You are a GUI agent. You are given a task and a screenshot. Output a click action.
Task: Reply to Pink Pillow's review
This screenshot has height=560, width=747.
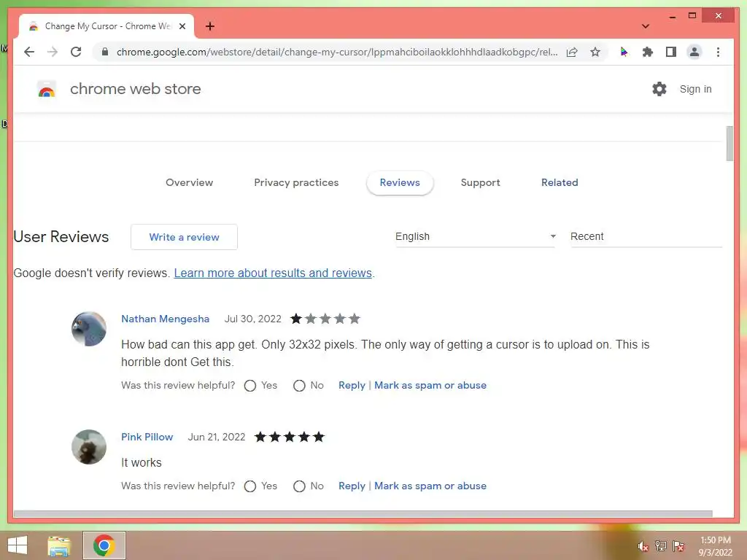point(352,486)
